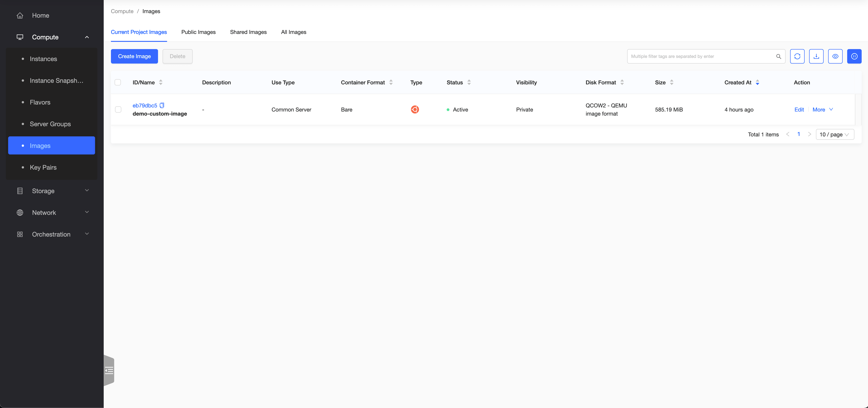Click the Create Image button
This screenshot has width=868, height=408.
pos(134,56)
